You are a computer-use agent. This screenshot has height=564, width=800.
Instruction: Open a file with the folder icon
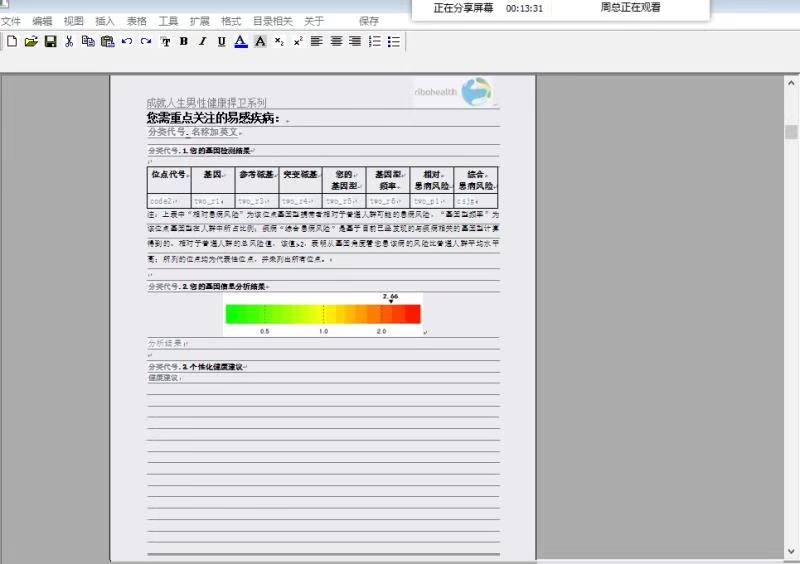click(x=31, y=41)
